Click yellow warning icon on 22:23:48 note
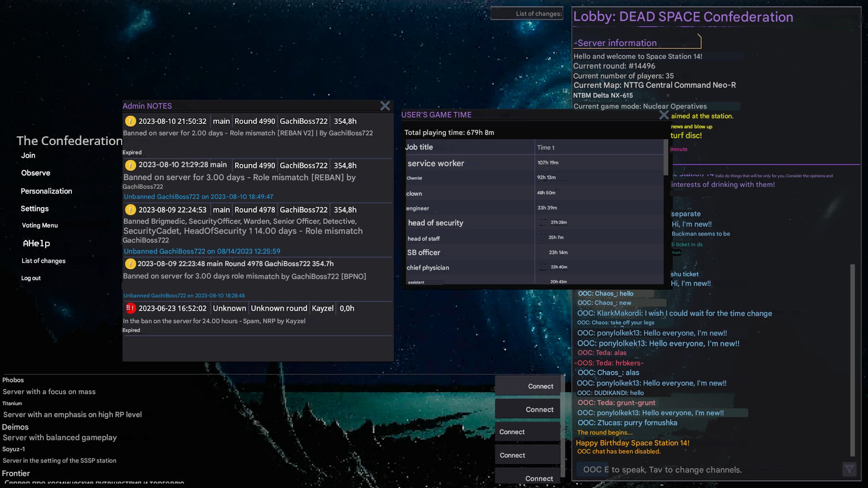 pos(130,264)
